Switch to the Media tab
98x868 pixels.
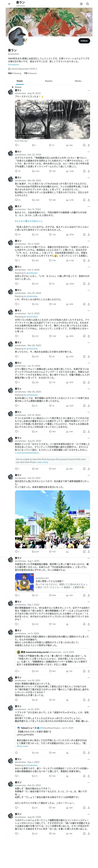point(78,81)
